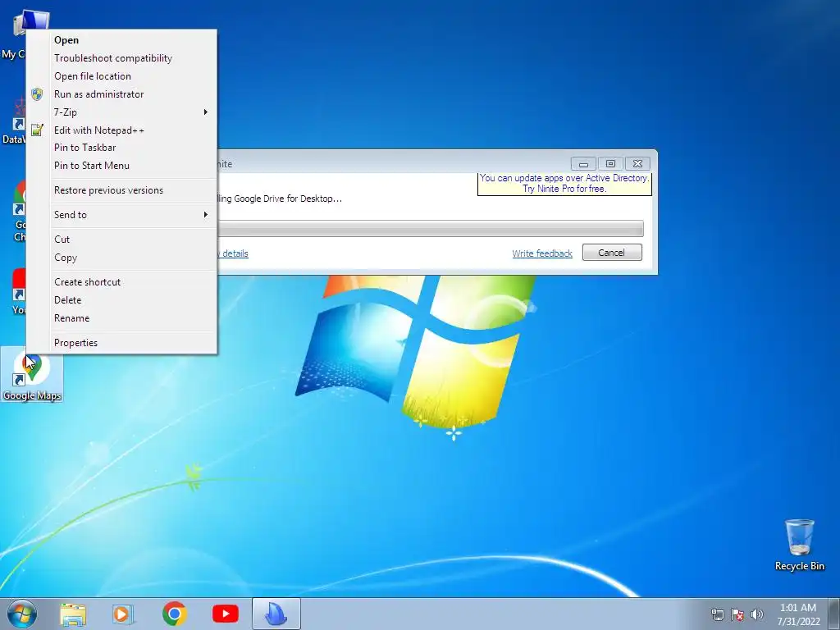Open Properties from the context menu
840x630 pixels.
[x=121, y=343]
